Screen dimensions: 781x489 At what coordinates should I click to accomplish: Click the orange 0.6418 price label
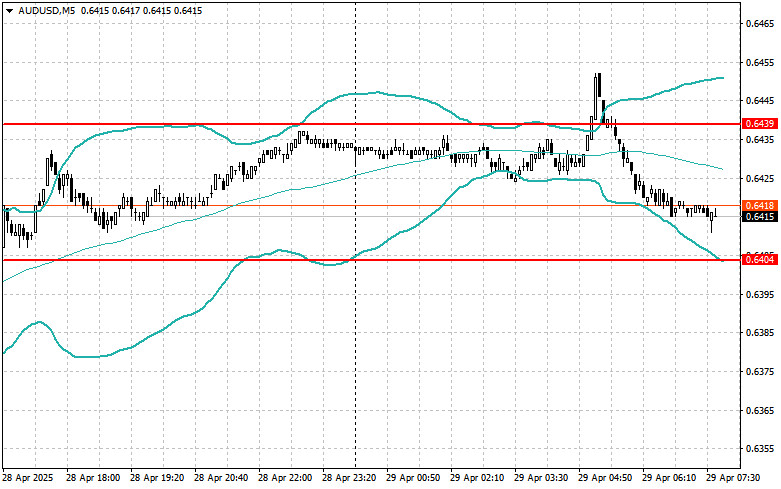point(760,205)
